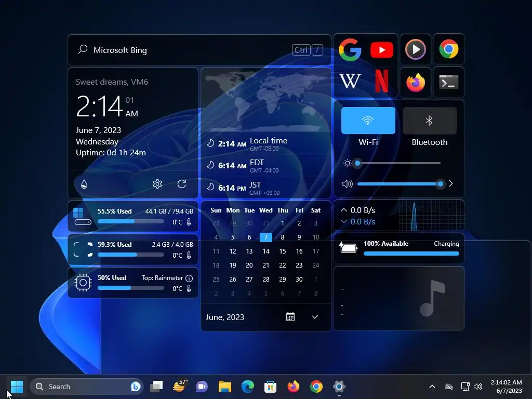Click the refresh icon in clock widget
The width and height of the screenshot is (532, 399).
point(182,184)
